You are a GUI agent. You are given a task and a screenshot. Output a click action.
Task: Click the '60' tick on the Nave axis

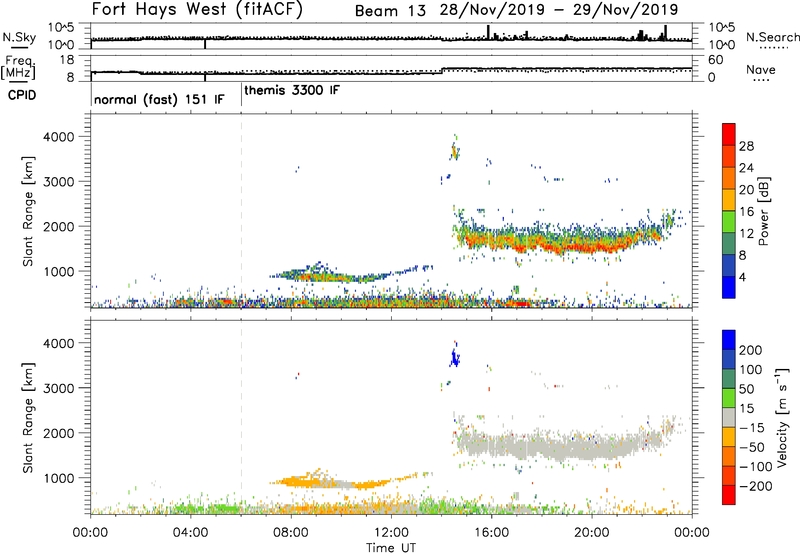(716, 60)
